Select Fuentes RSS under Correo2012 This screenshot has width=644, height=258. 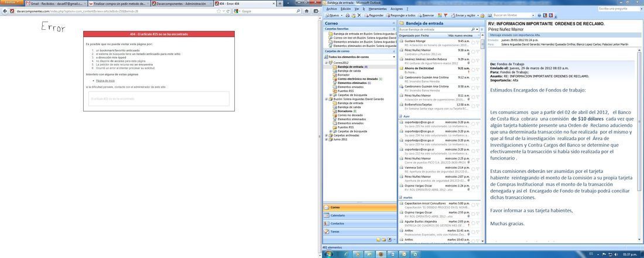click(343, 90)
